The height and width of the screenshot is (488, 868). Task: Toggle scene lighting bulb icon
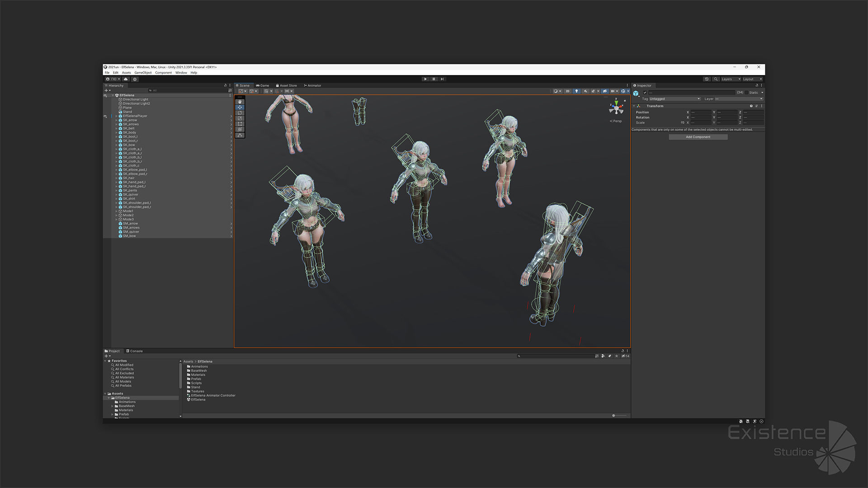click(576, 91)
